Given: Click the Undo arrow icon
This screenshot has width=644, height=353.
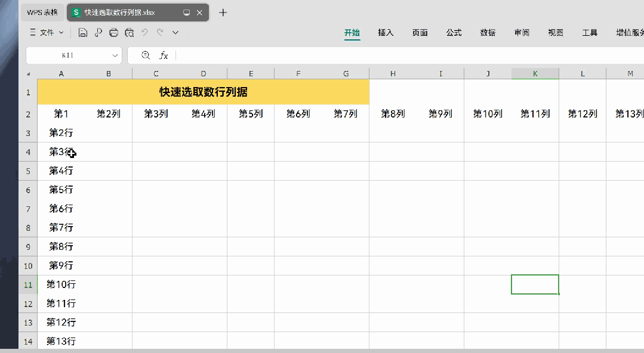Looking at the screenshot, I should point(144,32).
